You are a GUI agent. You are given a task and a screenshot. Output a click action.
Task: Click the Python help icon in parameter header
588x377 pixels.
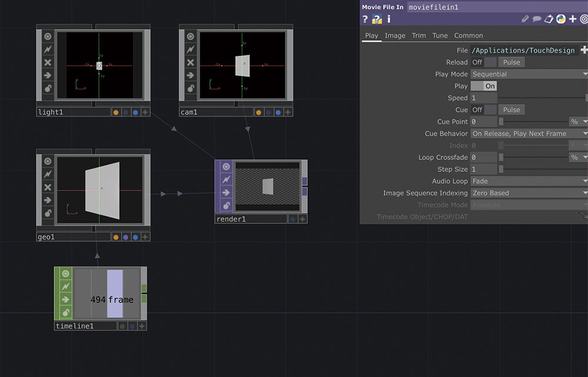click(377, 19)
